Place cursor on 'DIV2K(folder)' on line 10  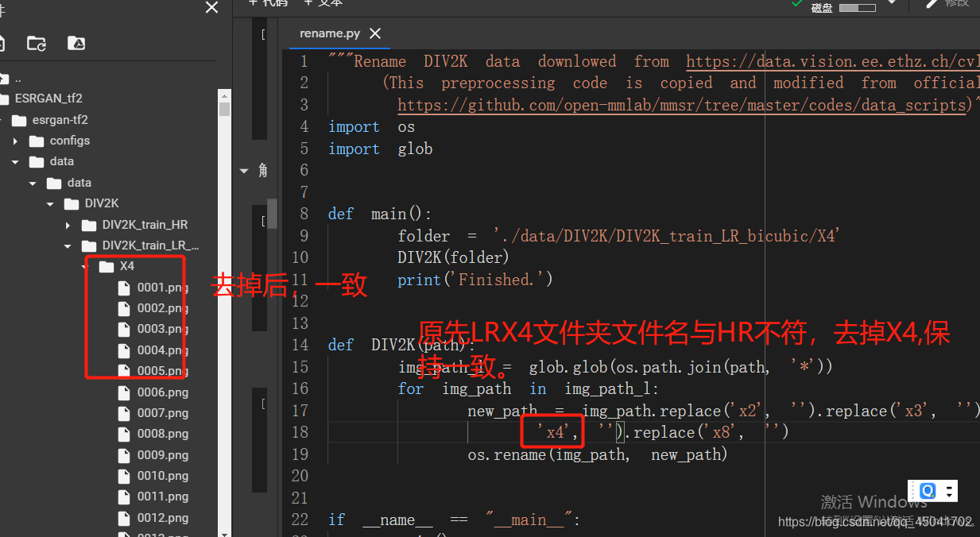pos(453,257)
